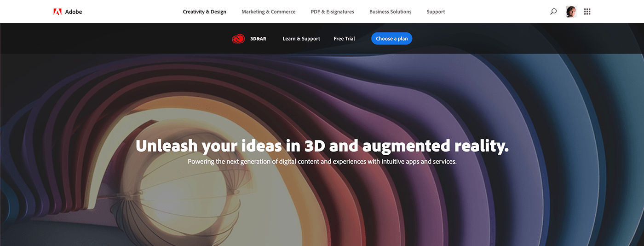Select the 3D&AR nav item
644x246 pixels.
(x=258, y=39)
